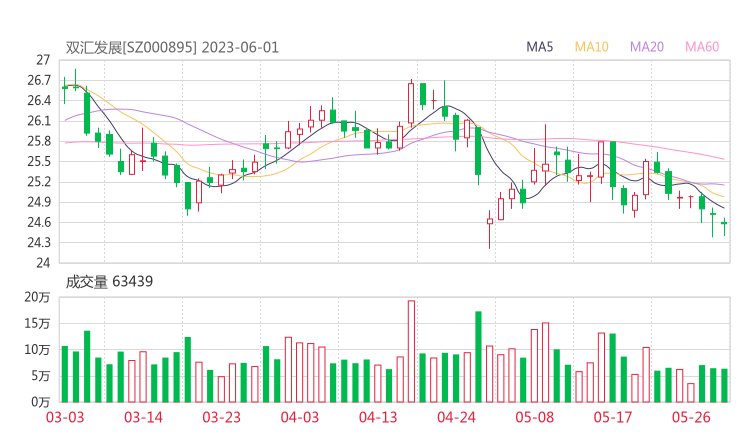Click the MA5 legend label
Image resolution: width=740 pixels, height=440 pixels.
(x=539, y=47)
